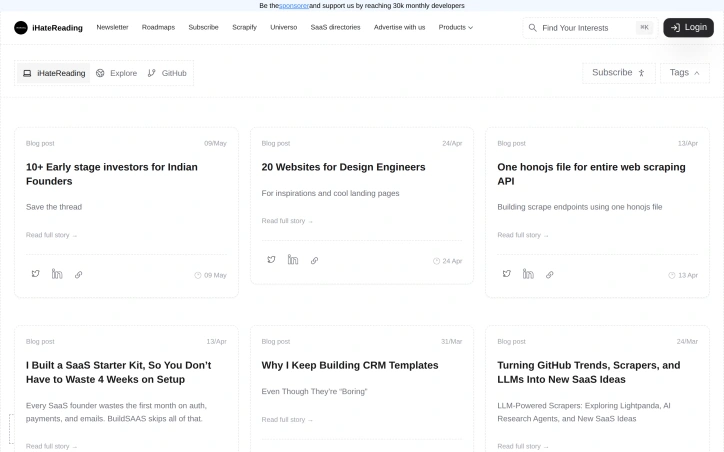
Task: Click the Login button
Action: pos(688,28)
